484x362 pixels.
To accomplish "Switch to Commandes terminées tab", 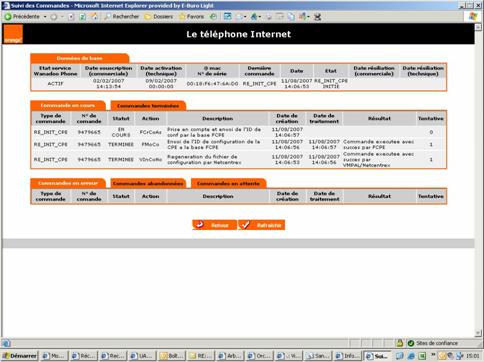I will [148, 106].
